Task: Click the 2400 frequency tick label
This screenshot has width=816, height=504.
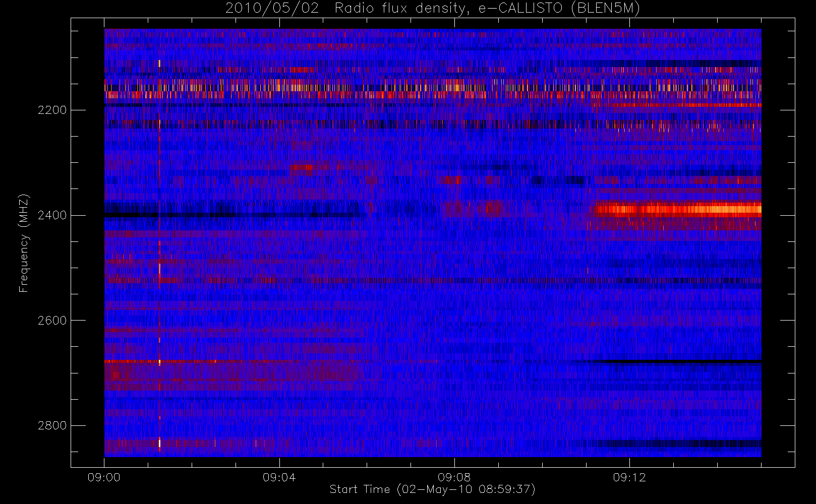Action: [52, 215]
